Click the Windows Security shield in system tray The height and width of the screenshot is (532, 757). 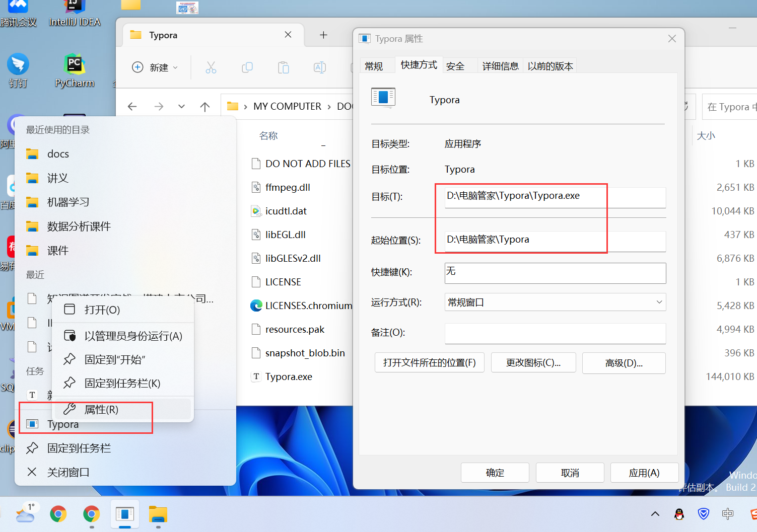(x=704, y=514)
